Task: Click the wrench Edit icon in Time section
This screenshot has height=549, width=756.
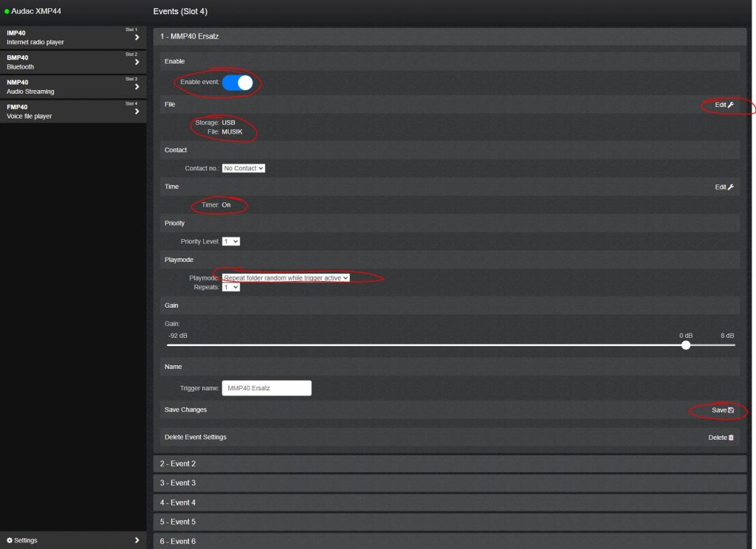Action: tap(730, 187)
